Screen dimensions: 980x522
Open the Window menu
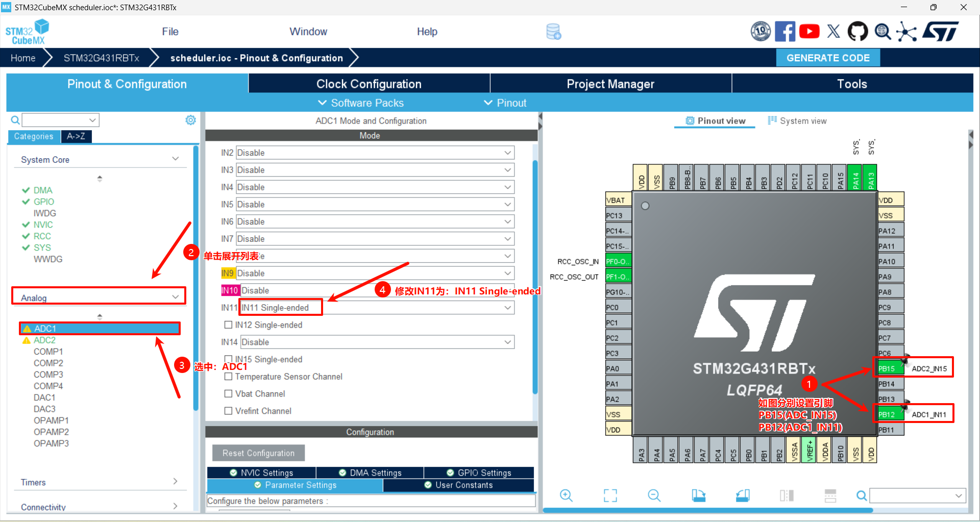tap(308, 32)
